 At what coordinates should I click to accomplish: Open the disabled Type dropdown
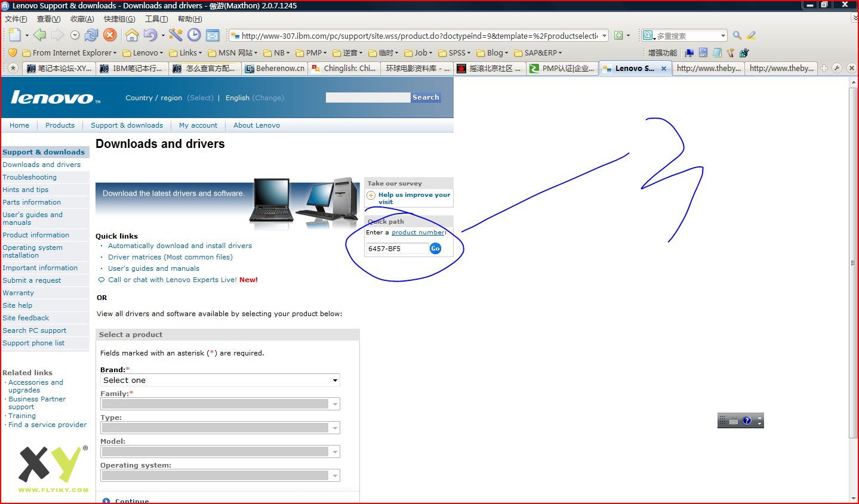click(x=220, y=428)
